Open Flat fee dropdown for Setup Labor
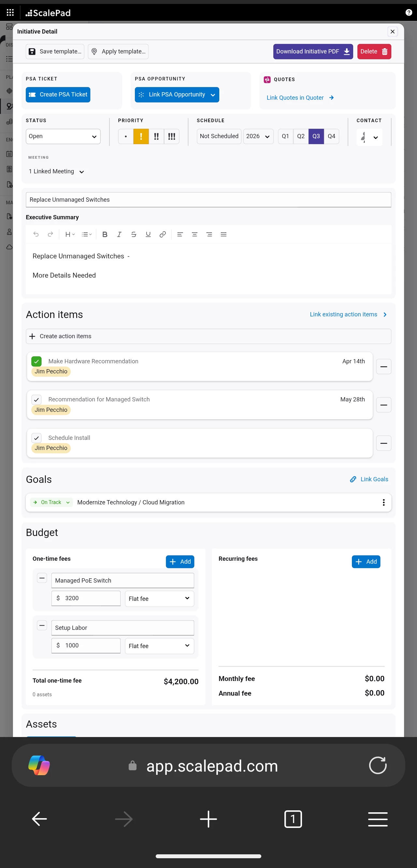 [x=159, y=645]
